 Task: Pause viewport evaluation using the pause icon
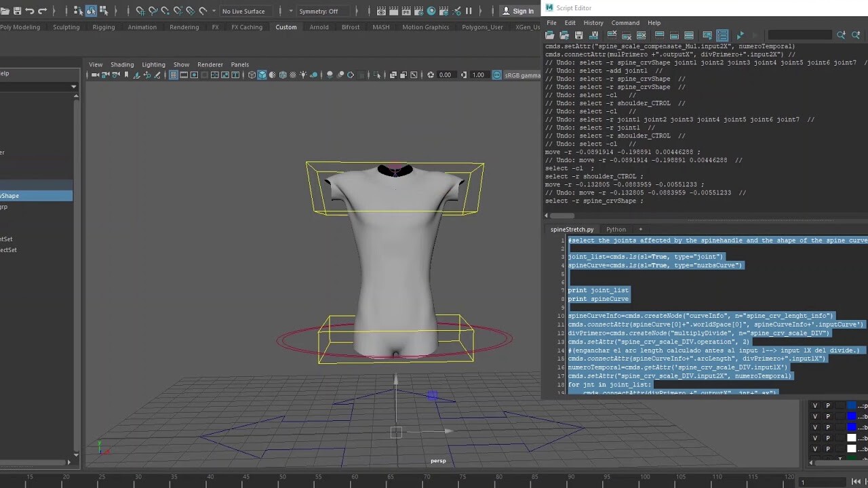[x=469, y=10]
